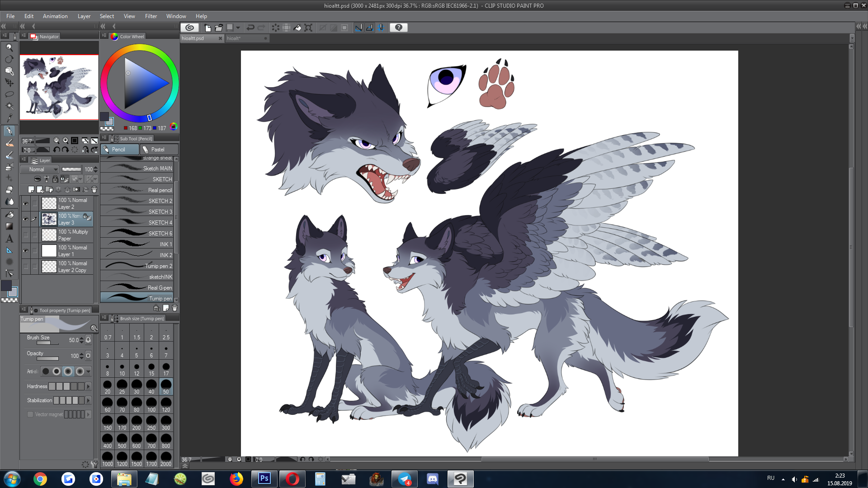Click the Undo arrow in the command bar
The height and width of the screenshot is (488, 868).
click(250, 28)
